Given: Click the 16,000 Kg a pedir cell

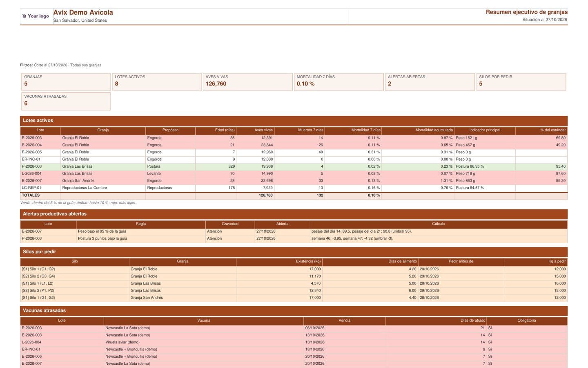Looking at the screenshot, I should point(535,283).
